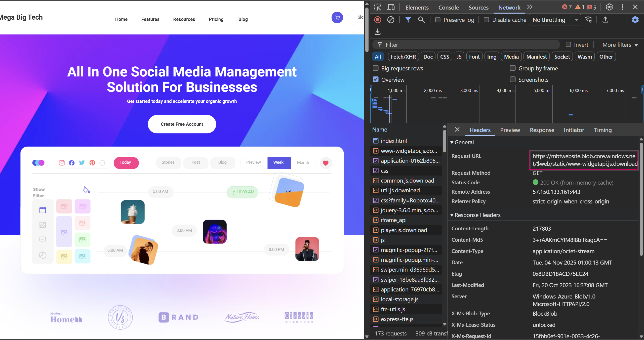Select the inspect element picker icon
Screen dimensions: 644x340
378,7
